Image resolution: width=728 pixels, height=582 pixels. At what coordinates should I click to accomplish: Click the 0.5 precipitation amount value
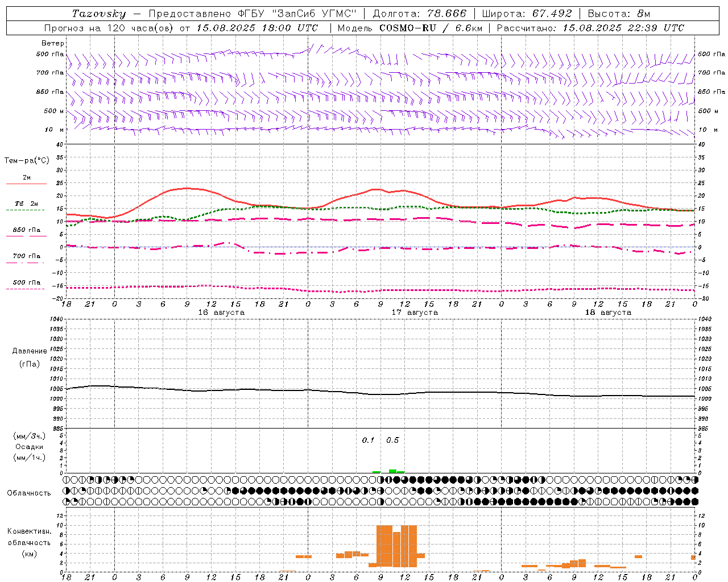tap(392, 440)
